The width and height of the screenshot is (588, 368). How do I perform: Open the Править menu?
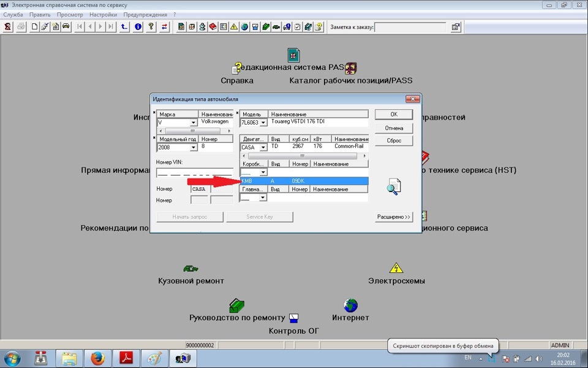coord(40,15)
